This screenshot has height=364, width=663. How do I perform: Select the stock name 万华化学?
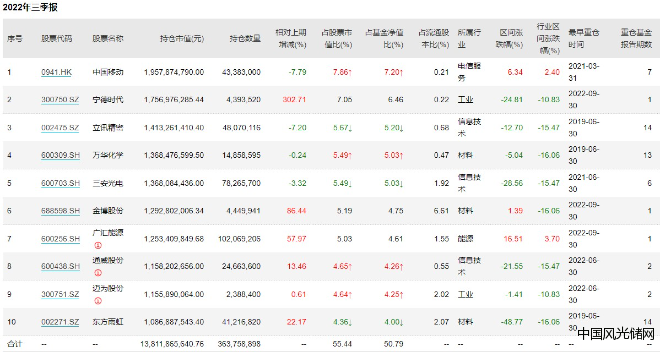[108, 155]
